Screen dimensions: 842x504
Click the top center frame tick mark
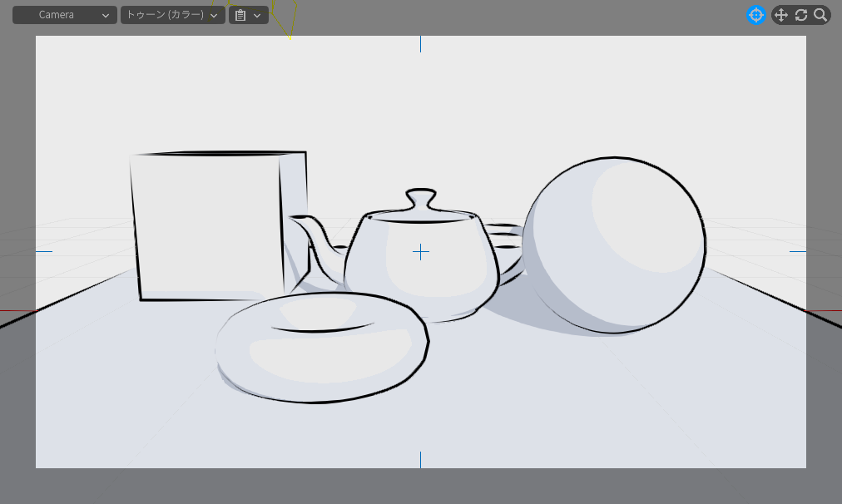coord(420,43)
